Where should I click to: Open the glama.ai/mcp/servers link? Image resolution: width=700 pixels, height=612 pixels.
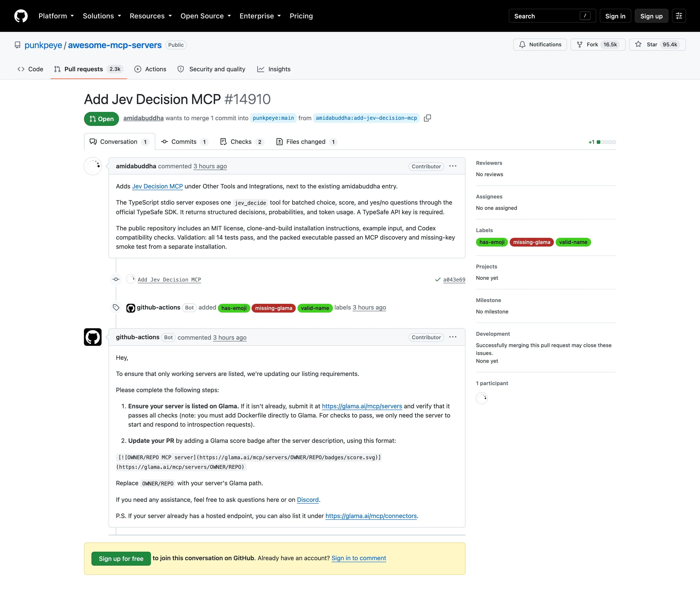click(362, 406)
